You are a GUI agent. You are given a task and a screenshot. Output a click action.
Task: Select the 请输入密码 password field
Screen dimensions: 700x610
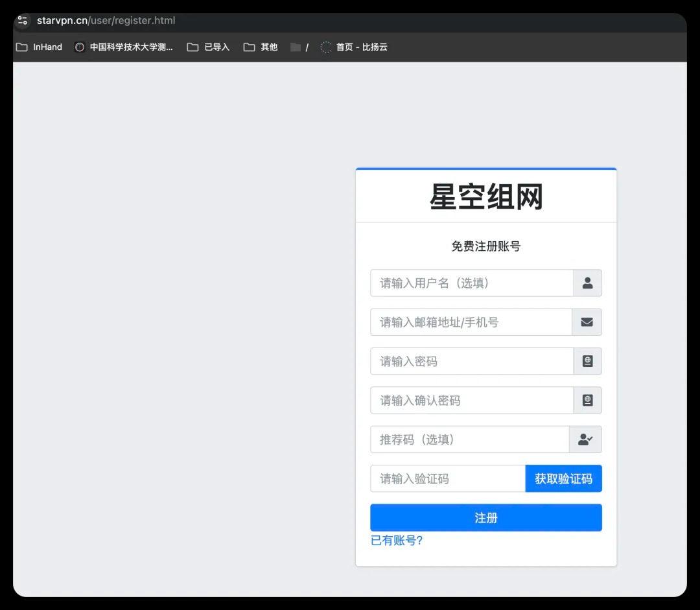point(471,361)
